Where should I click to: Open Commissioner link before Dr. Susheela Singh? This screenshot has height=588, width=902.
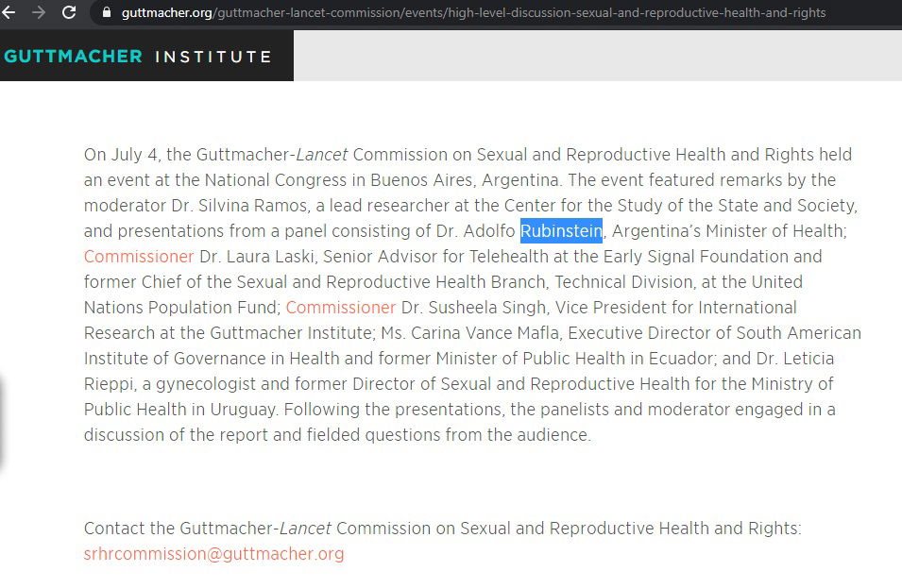click(341, 308)
